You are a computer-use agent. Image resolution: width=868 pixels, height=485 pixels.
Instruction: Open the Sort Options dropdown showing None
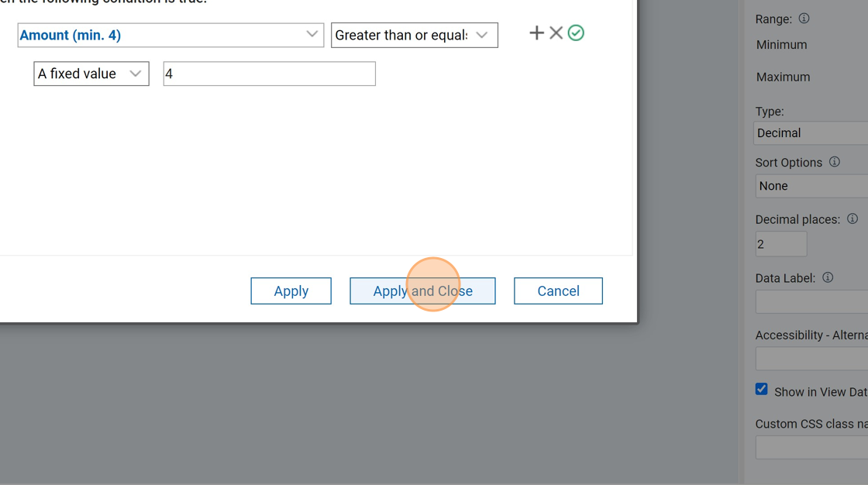click(x=811, y=186)
